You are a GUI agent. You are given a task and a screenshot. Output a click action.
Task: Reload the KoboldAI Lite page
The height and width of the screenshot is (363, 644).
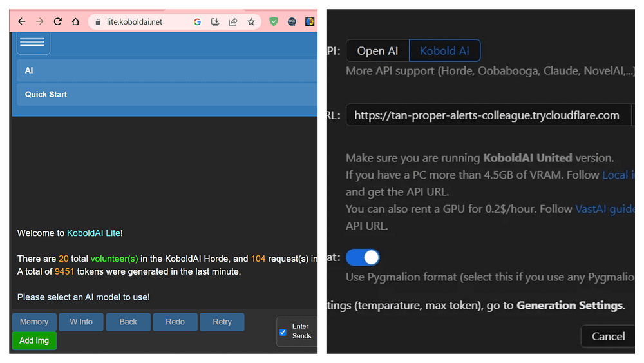57,21
